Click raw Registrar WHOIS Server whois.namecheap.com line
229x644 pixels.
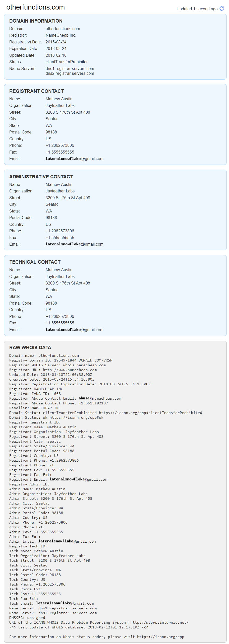click(58, 365)
